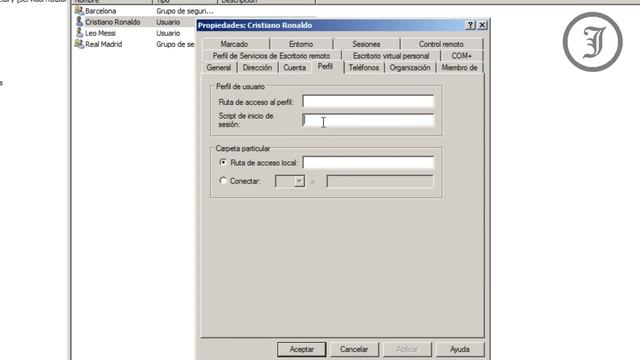Click the Ayuda button
640x360 pixels.
click(x=460, y=349)
